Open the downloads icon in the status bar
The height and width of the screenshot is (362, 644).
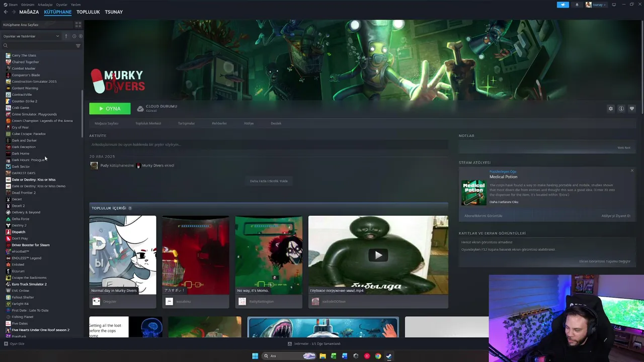coord(290,344)
